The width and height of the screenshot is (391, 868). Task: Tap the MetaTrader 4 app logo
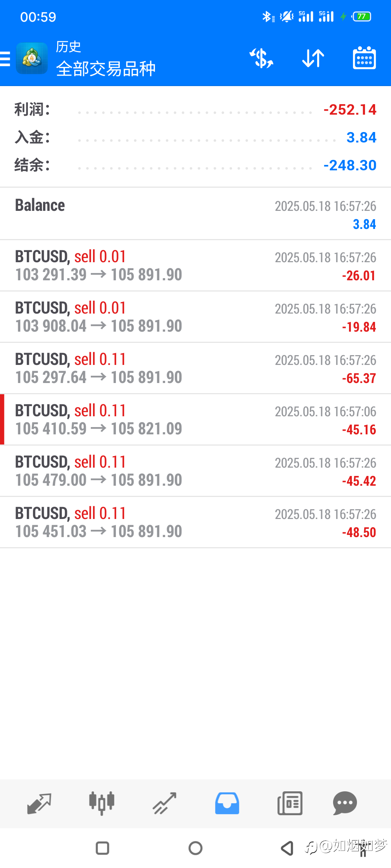(x=32, y=58)
